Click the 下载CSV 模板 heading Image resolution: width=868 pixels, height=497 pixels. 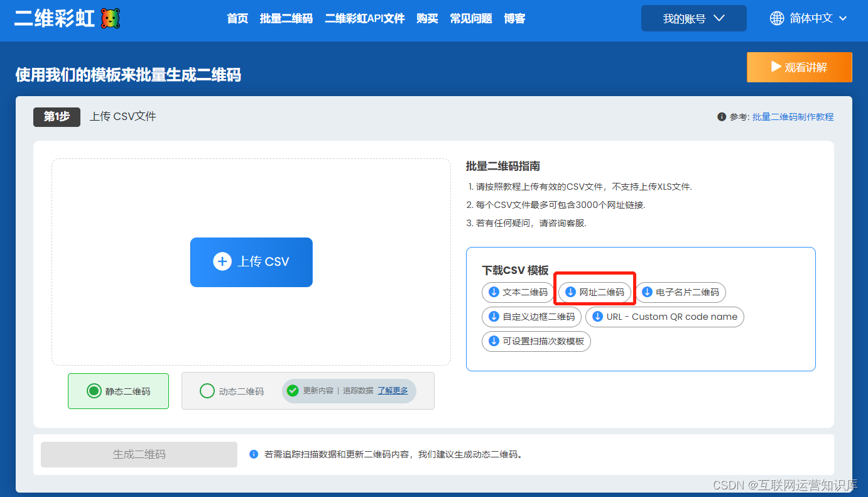click(x=516, y=270)
